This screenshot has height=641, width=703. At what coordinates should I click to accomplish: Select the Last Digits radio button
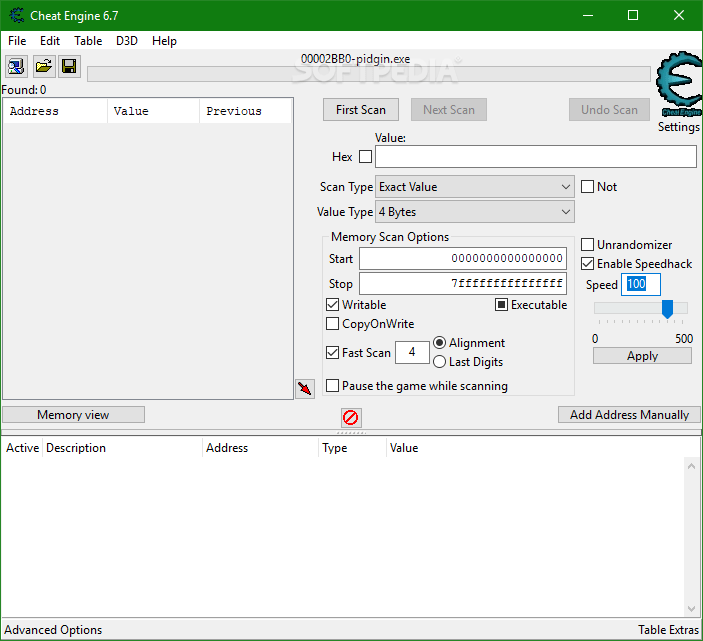pyautogui.click(x=439, y=362)
